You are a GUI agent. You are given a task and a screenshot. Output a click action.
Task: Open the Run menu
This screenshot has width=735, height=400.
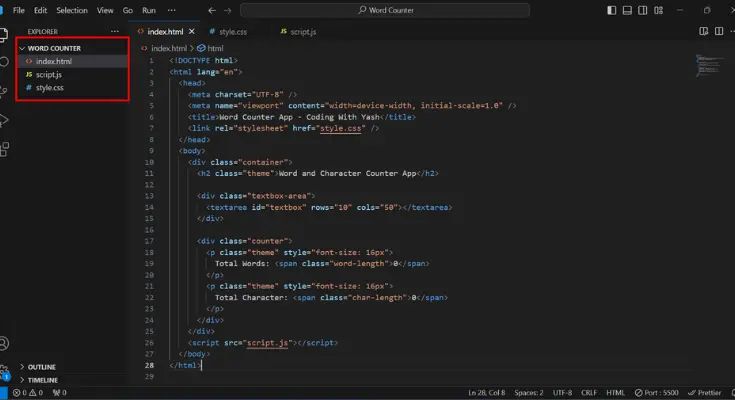149,10
